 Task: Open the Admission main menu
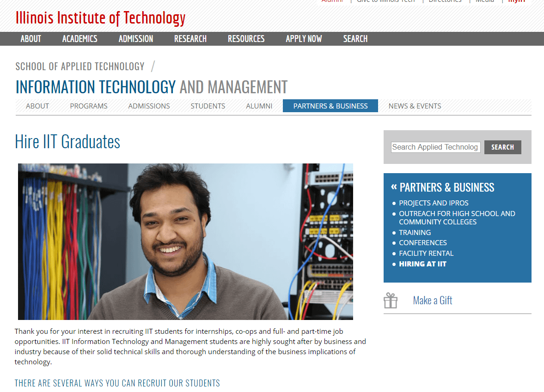(135, 39)
